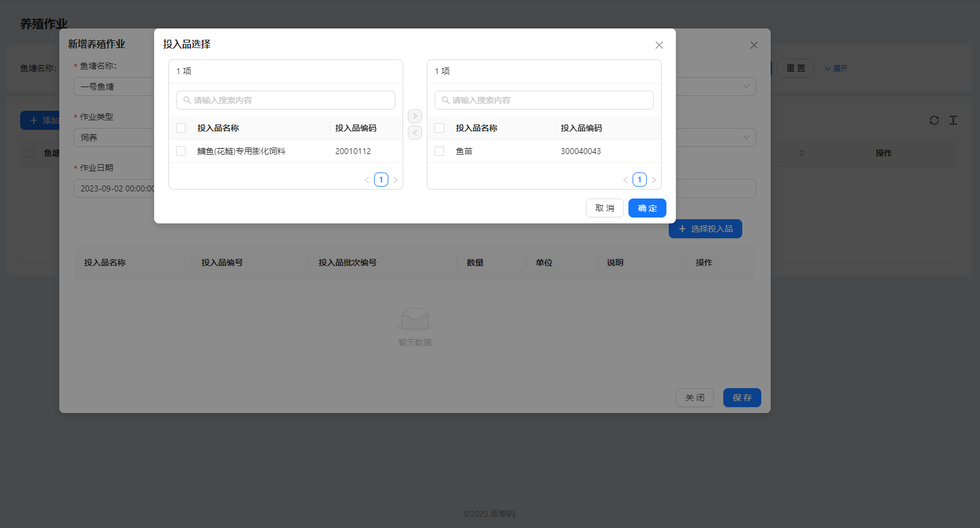Click the sort arrows in background table header
The width and height of the screenshot is (980, 528).
click(802, 153)
